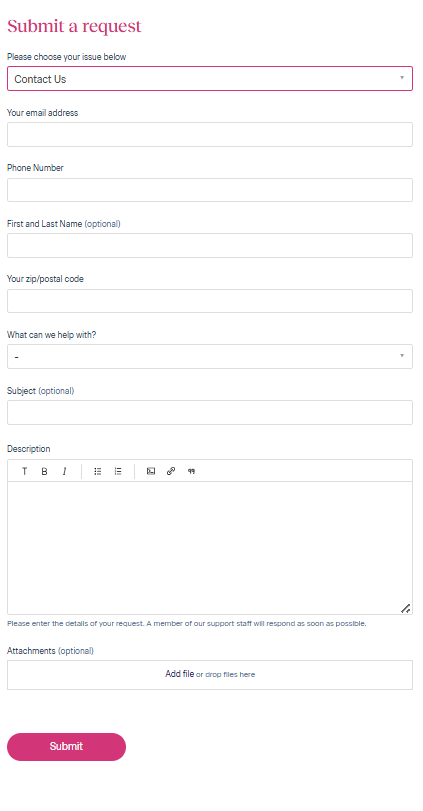Viewport: 423px width, 811px height.
Task: Expand the 'What can we help with?' dropdown
Action: [x=210, y=356]
